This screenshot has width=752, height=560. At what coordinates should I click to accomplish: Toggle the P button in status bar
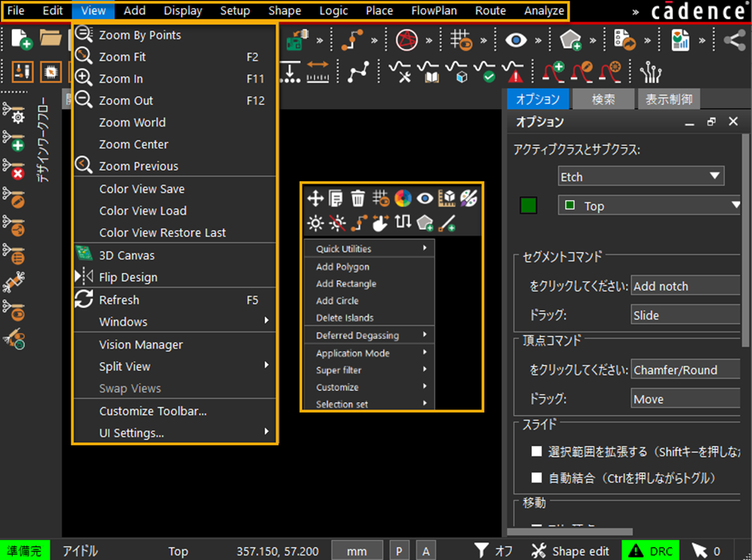[399, 551]
